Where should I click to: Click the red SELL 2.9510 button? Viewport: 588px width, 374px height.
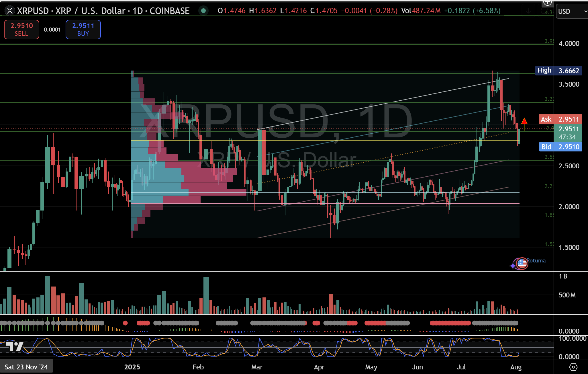21,29
